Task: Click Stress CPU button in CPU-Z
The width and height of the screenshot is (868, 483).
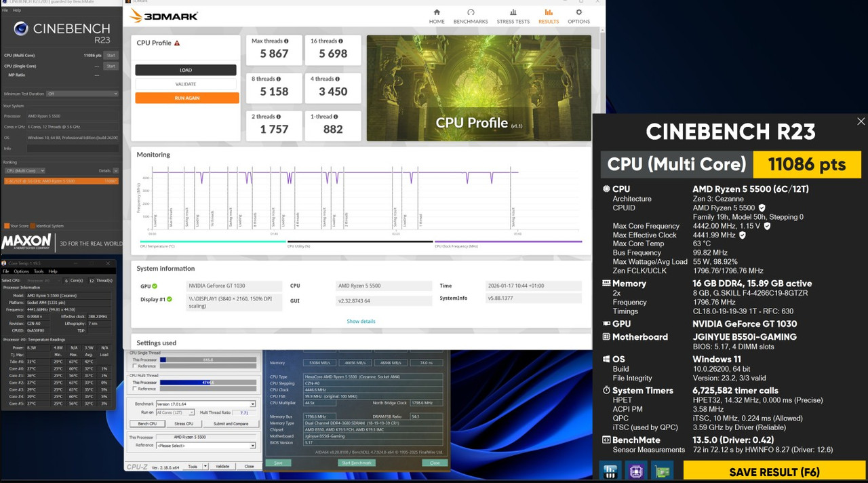Action: pos(184,423)
